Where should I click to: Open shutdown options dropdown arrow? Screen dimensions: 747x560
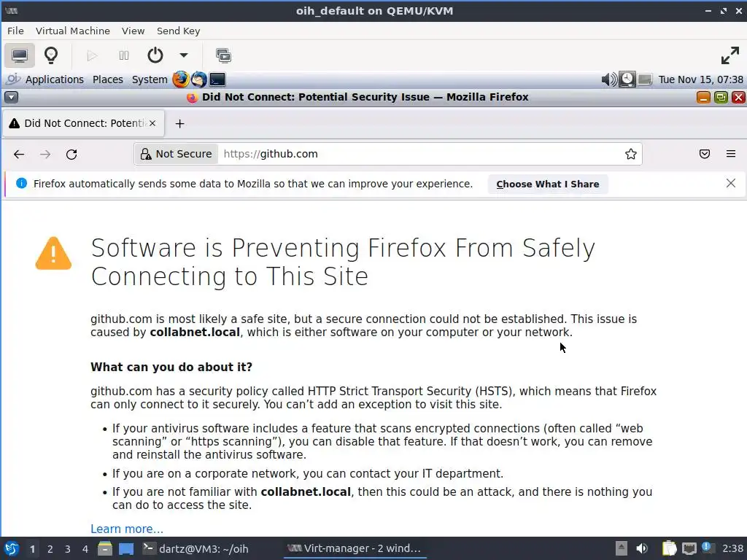click(x=183, y=55)
